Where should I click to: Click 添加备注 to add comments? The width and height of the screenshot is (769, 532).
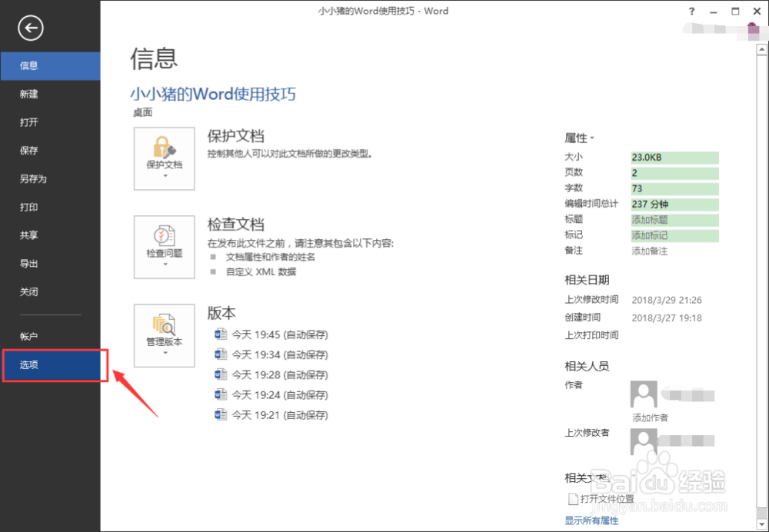pos(651,251)
